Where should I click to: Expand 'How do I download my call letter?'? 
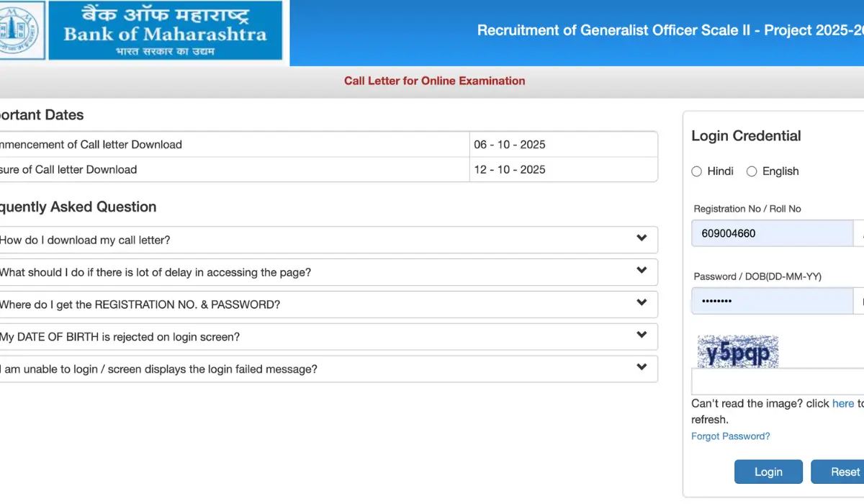pos(329,239)
